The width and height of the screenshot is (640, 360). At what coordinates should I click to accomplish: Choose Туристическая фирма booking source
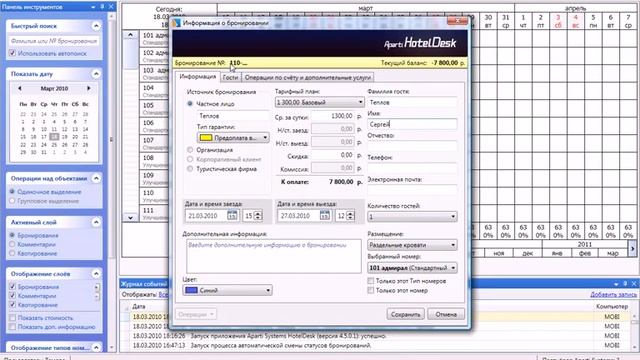190,169
